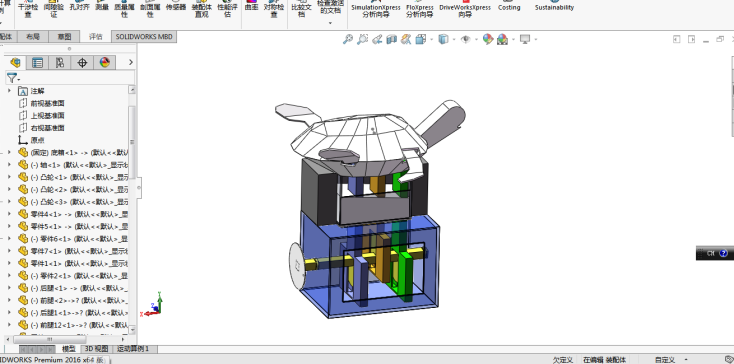Switch to the DisplayManager panel tab

(x=104, y=62)
